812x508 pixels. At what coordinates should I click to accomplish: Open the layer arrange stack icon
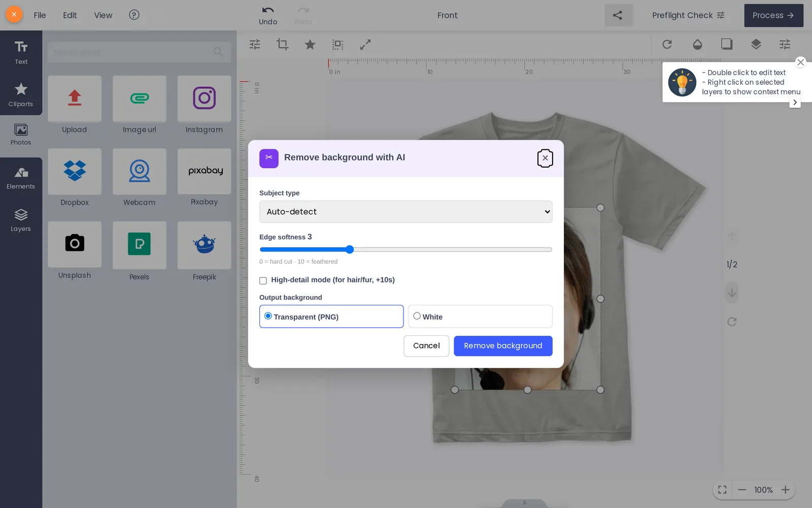pyautogui.click(x=756, y=44)
